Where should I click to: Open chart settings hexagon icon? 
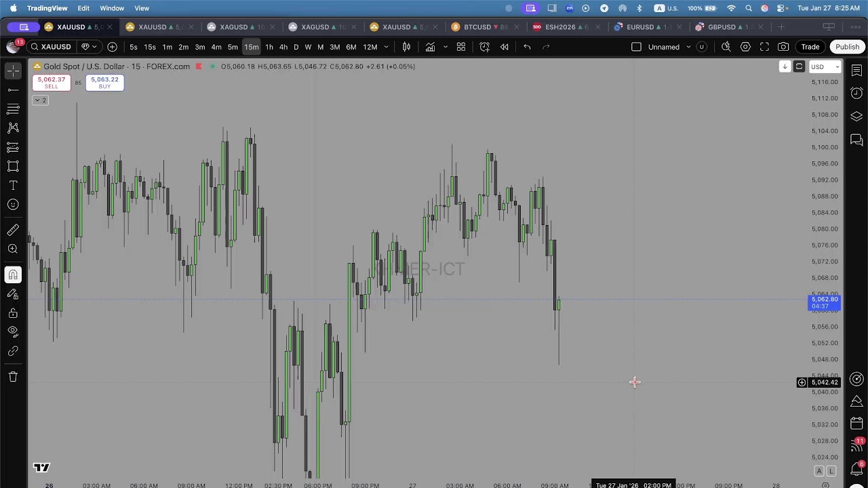click(745, 47)
